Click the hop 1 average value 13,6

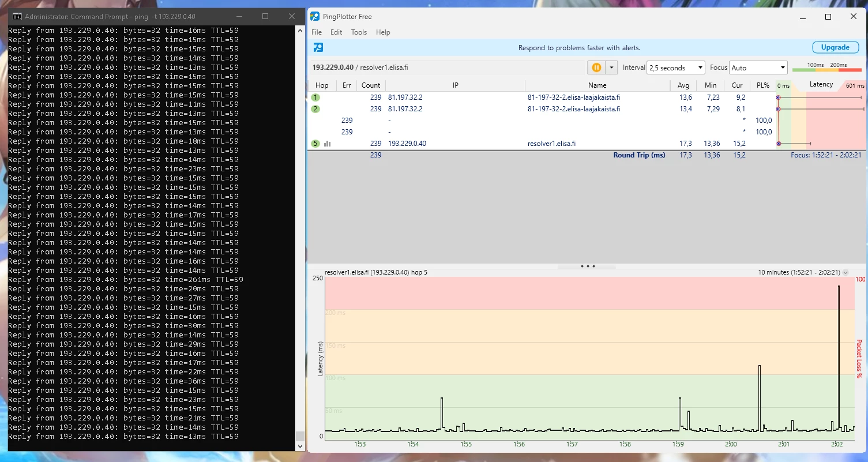[686, 97]
